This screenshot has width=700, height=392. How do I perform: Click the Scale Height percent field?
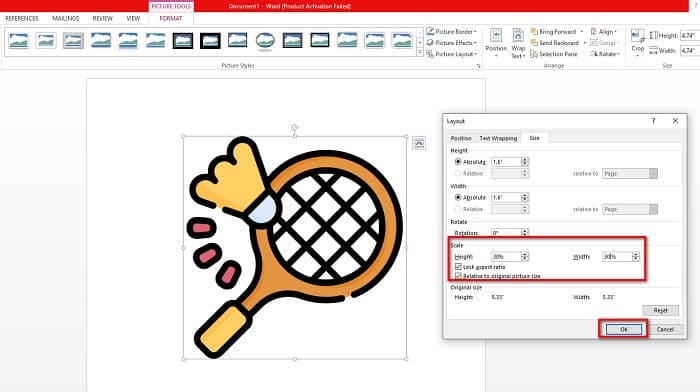coord(506,257)
